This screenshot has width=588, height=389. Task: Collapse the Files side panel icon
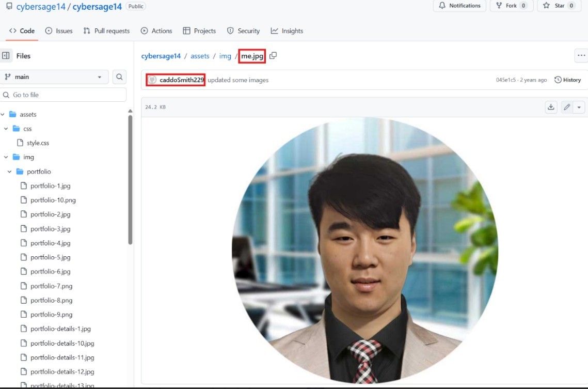click(6, 55)
